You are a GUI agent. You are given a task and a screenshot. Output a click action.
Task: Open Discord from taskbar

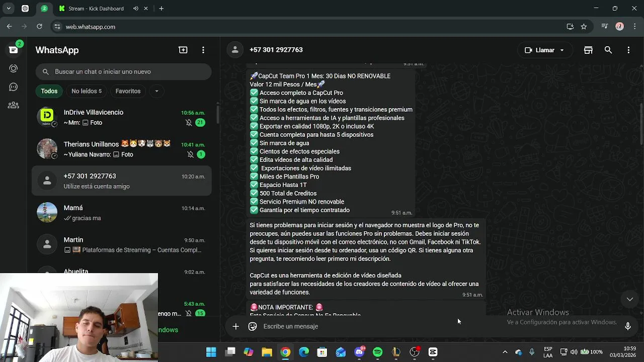(x=359, y=352)
